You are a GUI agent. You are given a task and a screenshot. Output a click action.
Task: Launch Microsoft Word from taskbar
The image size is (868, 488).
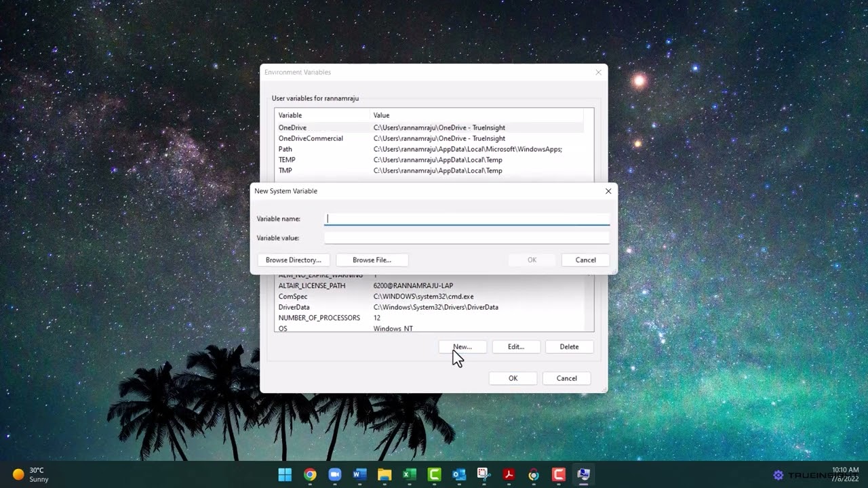tap(359, 474)
